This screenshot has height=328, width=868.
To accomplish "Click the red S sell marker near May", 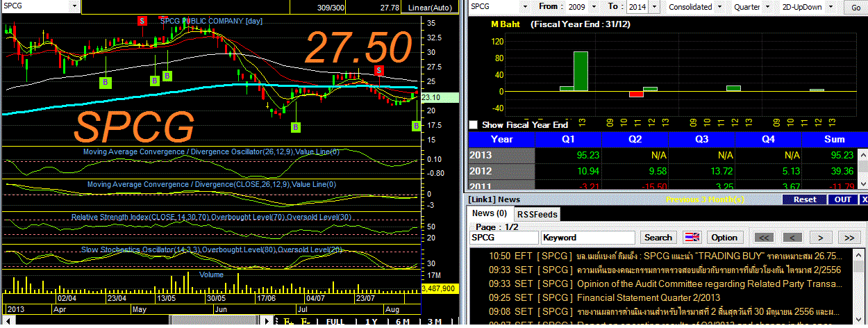I will click(142, 20).
